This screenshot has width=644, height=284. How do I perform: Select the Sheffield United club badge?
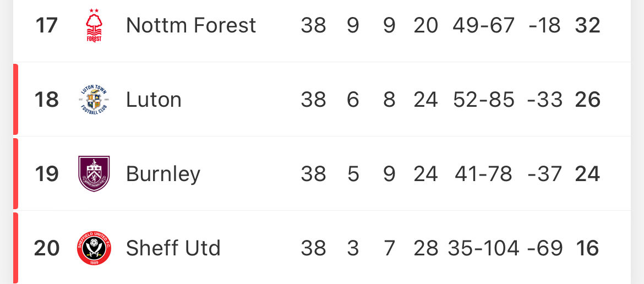(94, 248)
